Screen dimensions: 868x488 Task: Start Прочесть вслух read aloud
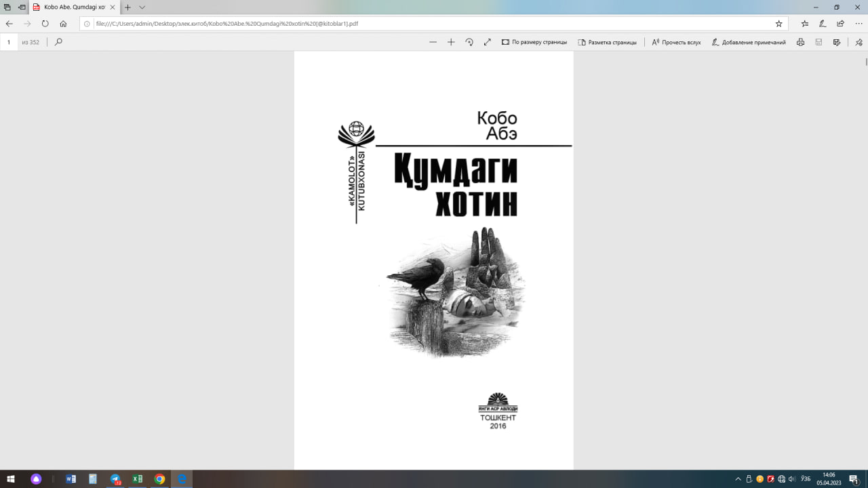[676, 42]
